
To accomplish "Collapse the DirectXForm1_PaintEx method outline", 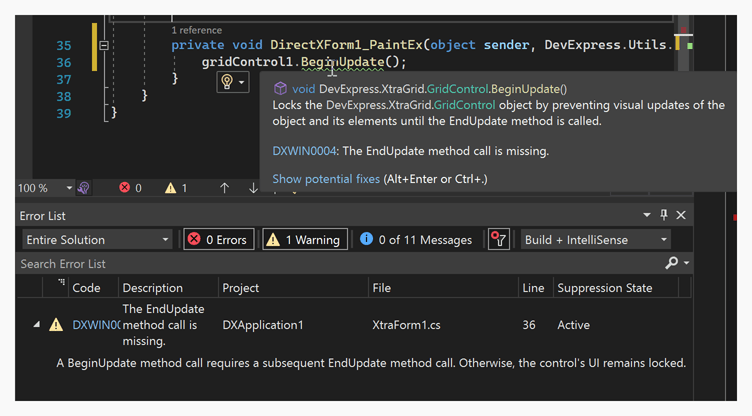I will [x=104, y=46].
